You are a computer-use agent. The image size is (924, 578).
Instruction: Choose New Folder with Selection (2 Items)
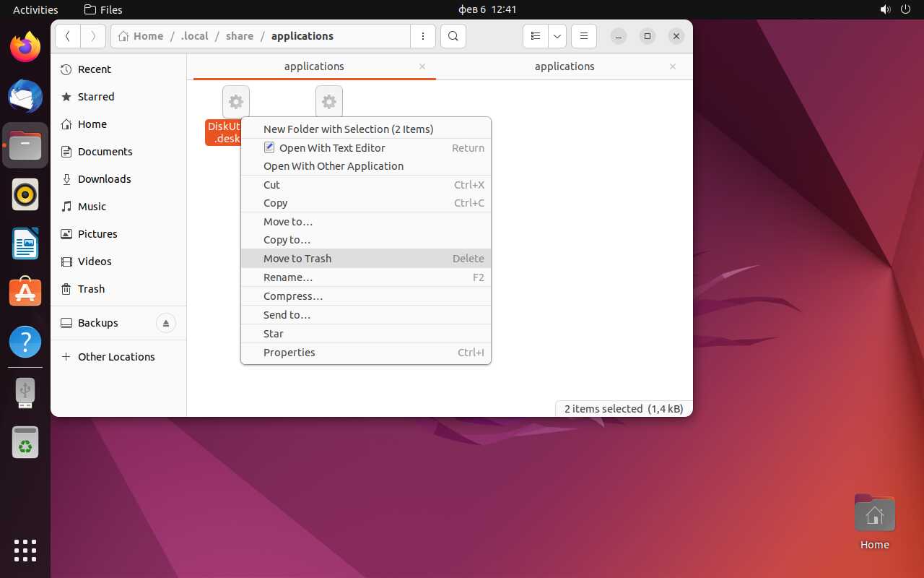coord(366,129)
